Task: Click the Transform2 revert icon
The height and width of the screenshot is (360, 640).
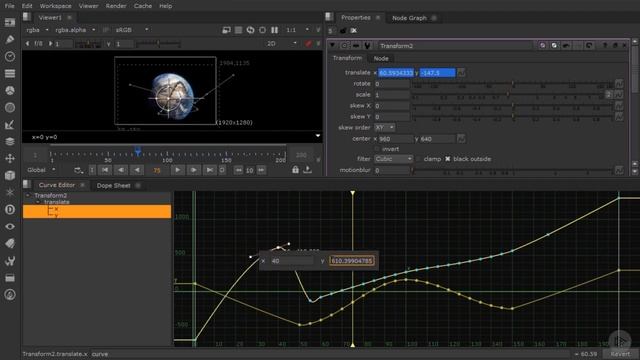Action: [x=589, y=46]
